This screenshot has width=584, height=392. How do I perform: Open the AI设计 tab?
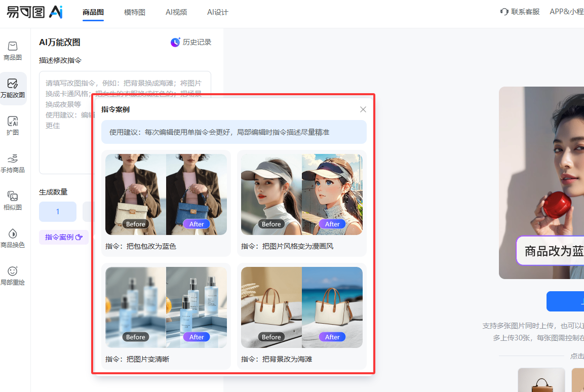218,12
